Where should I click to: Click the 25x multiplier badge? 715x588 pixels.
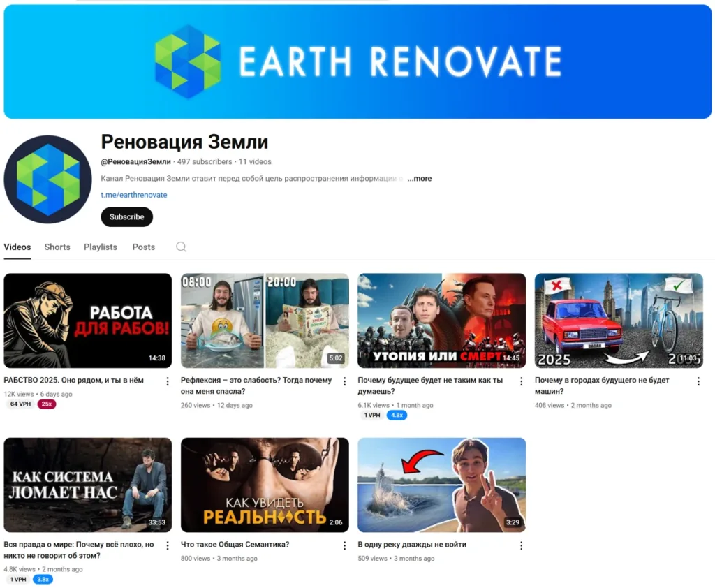pyautogui.click(x=47, y=404)
